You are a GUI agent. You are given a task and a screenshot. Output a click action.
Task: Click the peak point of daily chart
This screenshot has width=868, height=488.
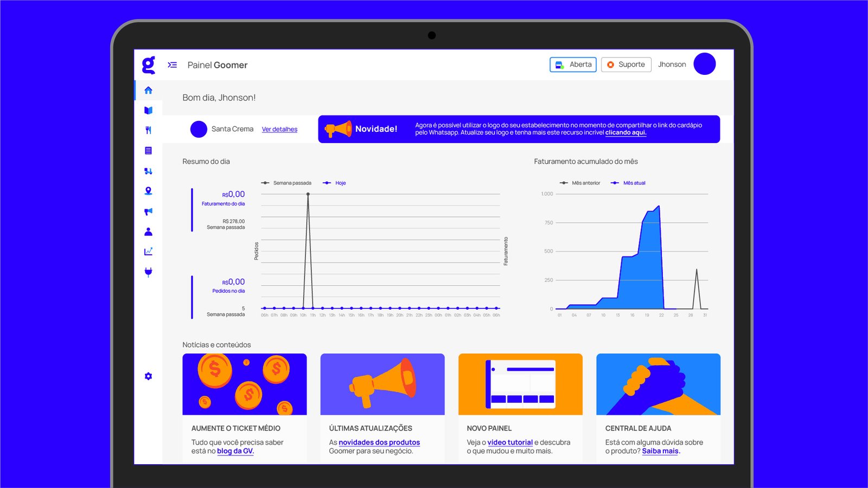(x=308, y=194)
